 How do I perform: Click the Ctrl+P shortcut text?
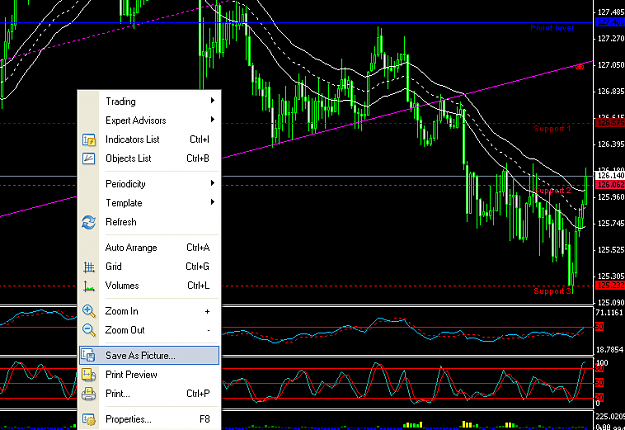[x=198, y=394]
